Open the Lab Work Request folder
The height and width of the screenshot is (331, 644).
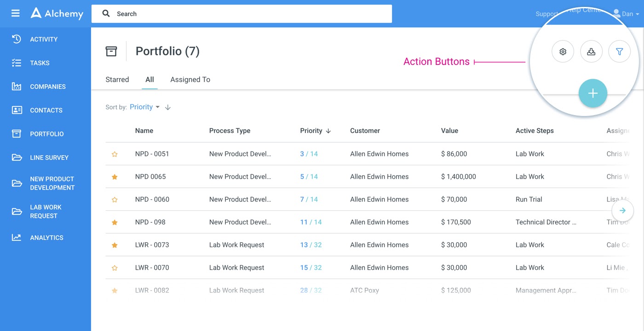[46, 211]
